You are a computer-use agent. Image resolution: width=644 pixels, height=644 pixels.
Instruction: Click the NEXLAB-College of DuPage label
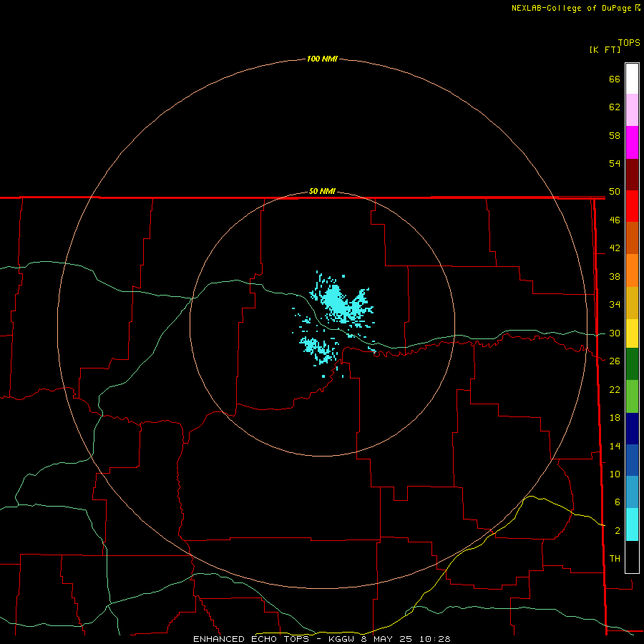click(571, 8)
